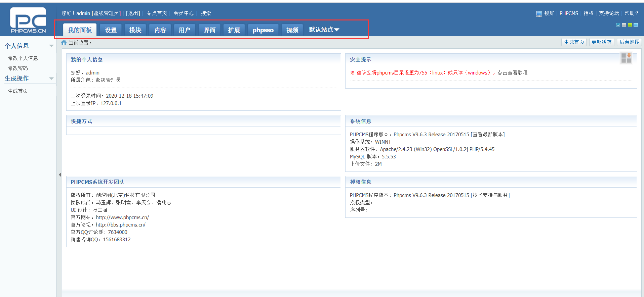Click the Apache/2.4.23 server software line
The width and height of the screenshot is (644, 297).
click(x=422, y=149)
